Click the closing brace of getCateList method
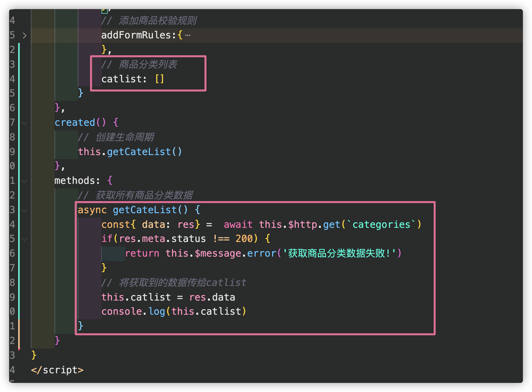This screenshot has height=392, width=532. (x=81, y=326)
